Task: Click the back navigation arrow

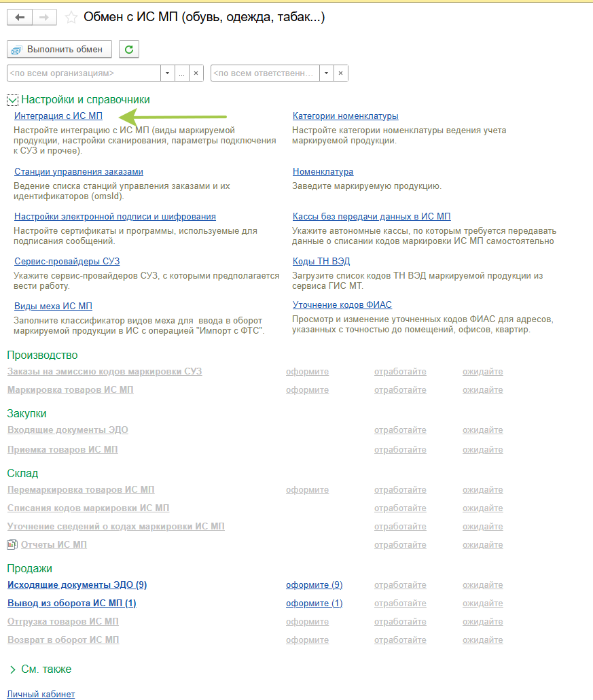Action: (x=20, y=18)
